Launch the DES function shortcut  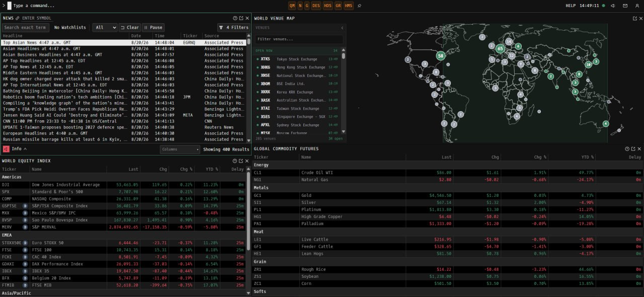316,6
